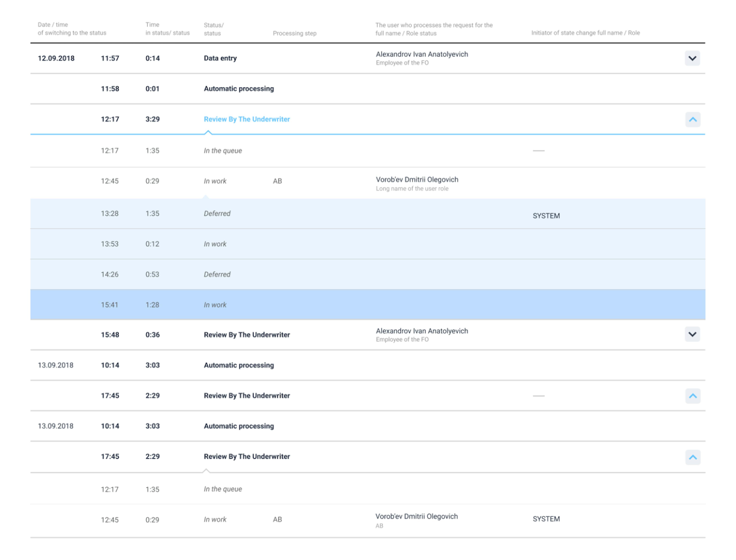The image size is (736, 560).
Task: Click the Date / time of switching header
Action: coord(72,29)
